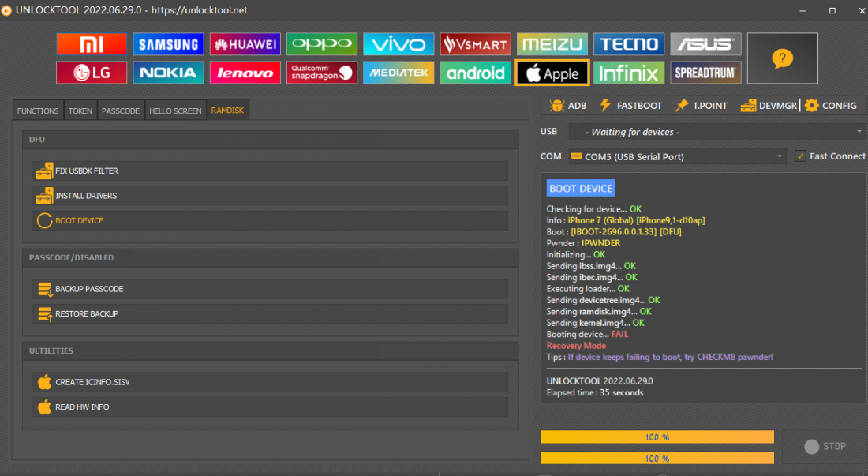The image size is (868, 476).
Task: Click RESTORE BACKUP button
Action: click(270, 314)
